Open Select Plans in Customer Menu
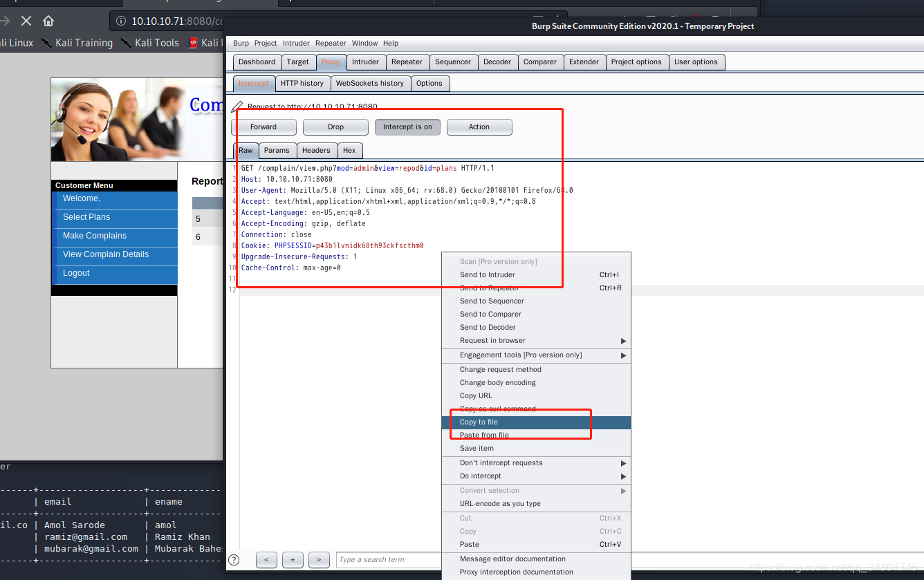Image resolution: width=924 pixels, height=580 pixels. pyautogui.click(x=86, y=217)
